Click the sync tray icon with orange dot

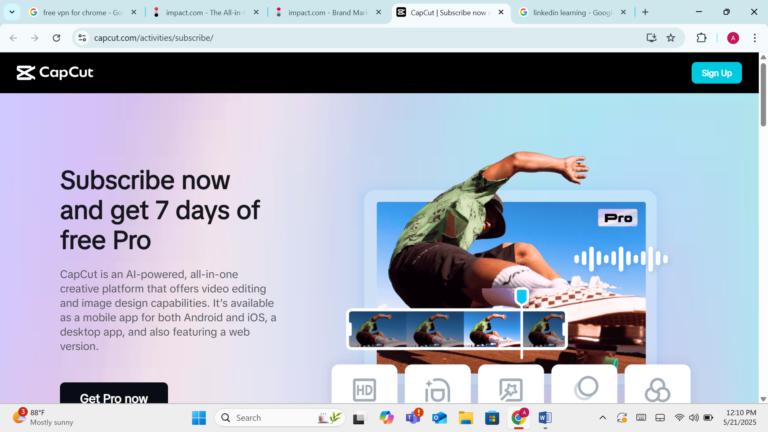point(622,418)
